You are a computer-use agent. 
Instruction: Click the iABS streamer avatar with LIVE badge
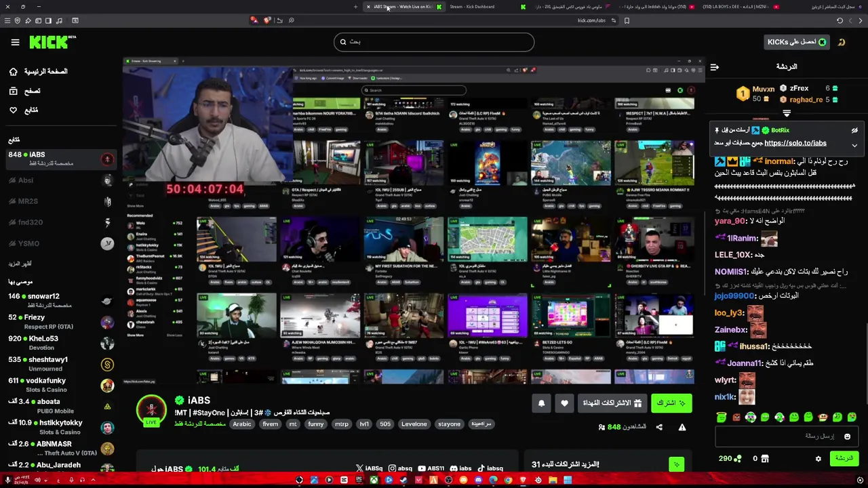(x=151, y=411)
